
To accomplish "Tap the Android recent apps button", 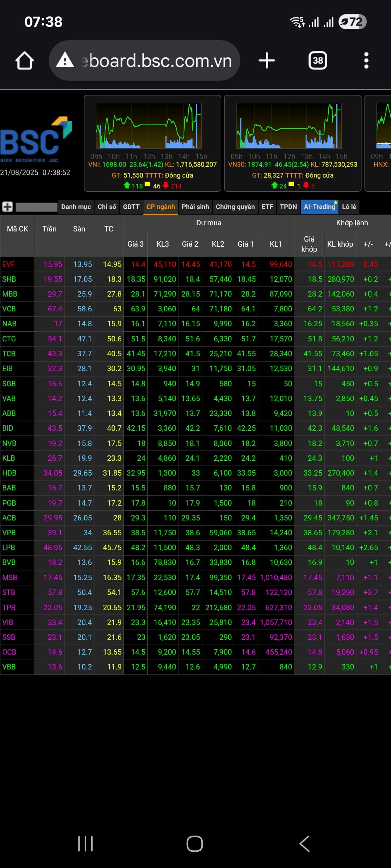I will coord(85,844).
